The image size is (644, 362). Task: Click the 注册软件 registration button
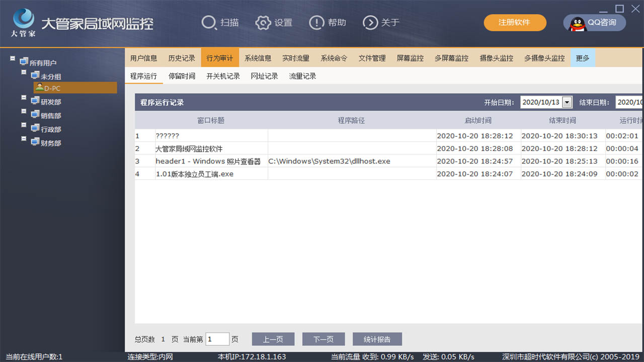515,23
